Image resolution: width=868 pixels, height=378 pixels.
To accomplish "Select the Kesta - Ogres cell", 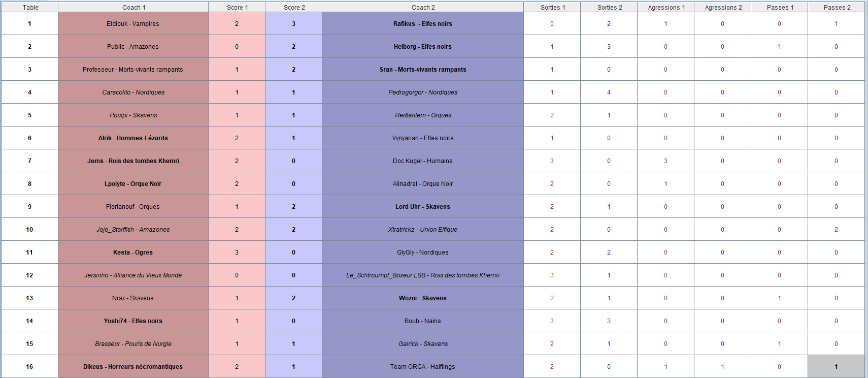I will 133,253.
